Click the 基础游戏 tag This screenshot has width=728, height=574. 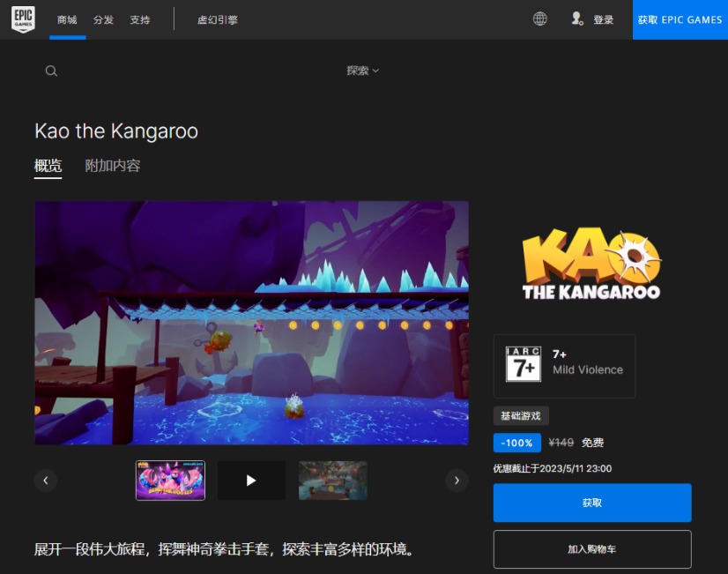click(521, 415)
